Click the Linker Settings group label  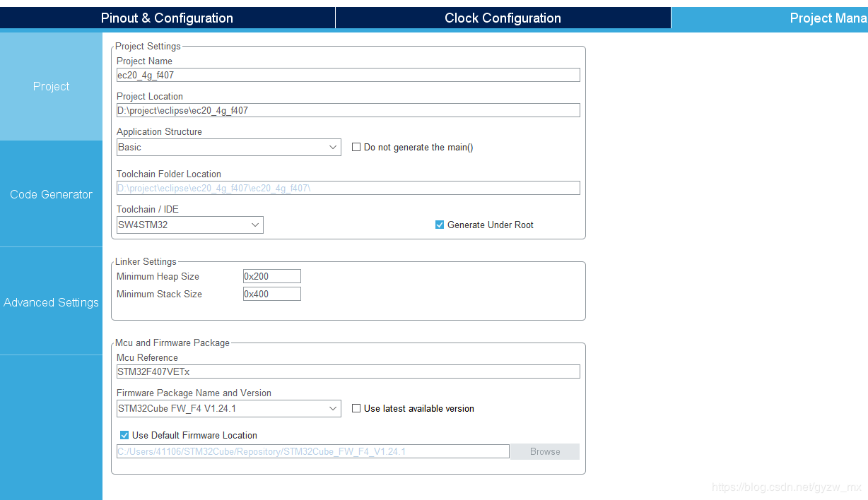146,261
